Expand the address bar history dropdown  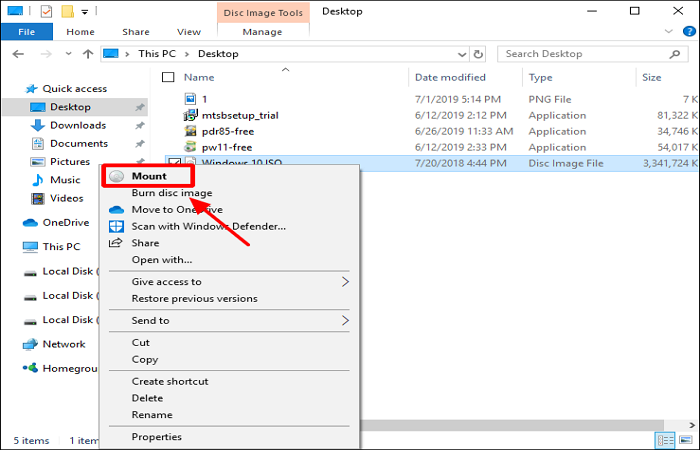coord(462,54)
